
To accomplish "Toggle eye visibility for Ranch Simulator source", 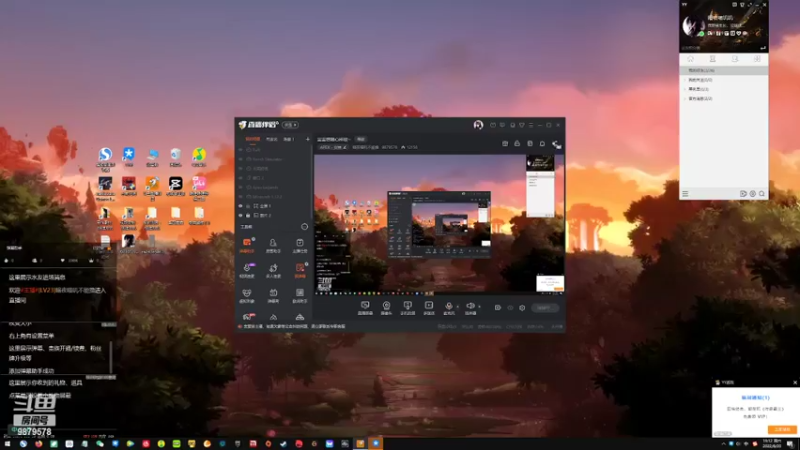I will click(241, 159).
